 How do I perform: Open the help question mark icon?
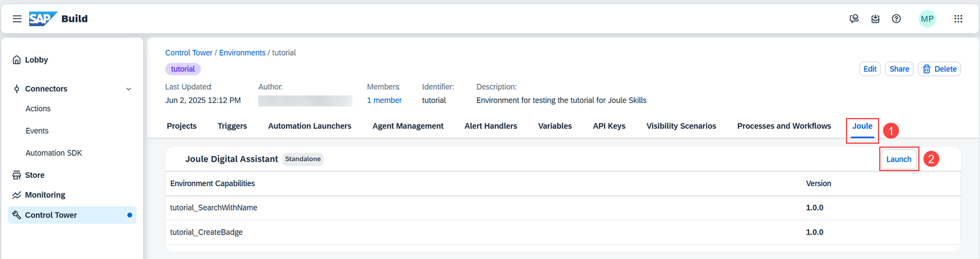pos(896,19)
